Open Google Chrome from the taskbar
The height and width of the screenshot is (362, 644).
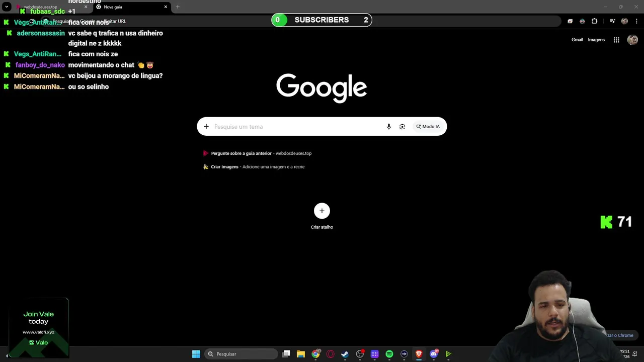tap(315, 354)
